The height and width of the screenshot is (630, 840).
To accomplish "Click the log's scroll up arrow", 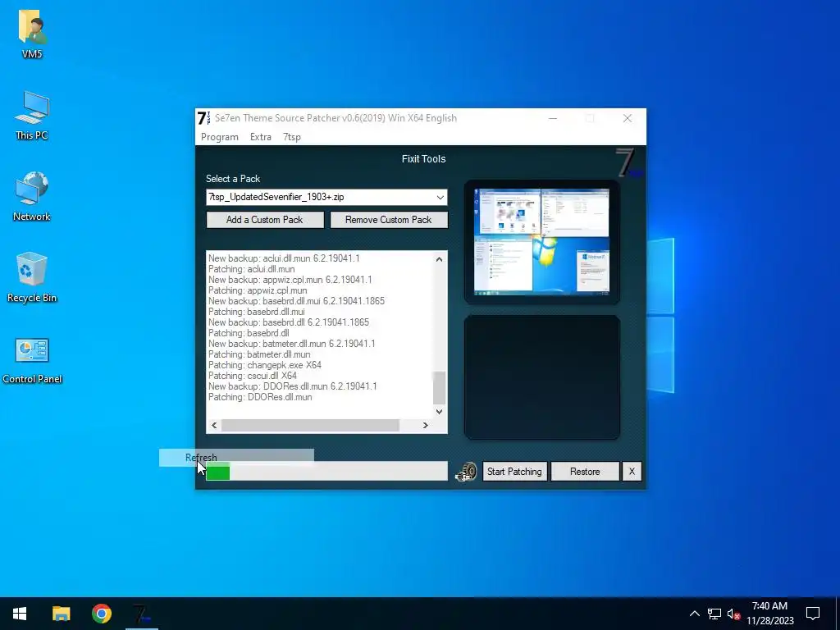I will click(x=440, y=259).
